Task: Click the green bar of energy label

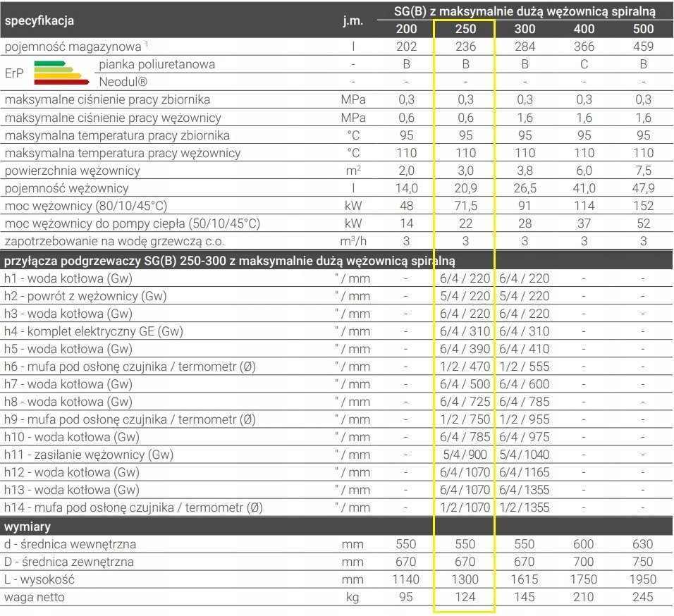Action: (50, 63)
